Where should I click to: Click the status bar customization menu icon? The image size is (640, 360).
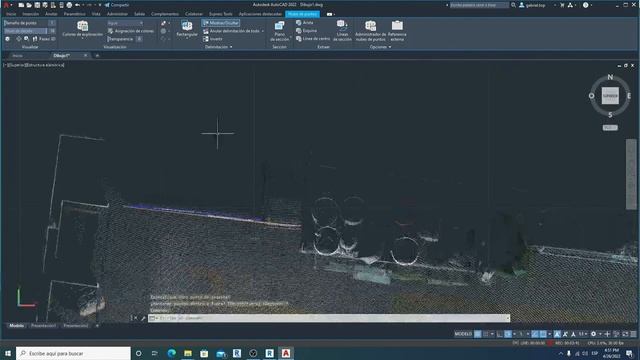click(x=633, y=334)
